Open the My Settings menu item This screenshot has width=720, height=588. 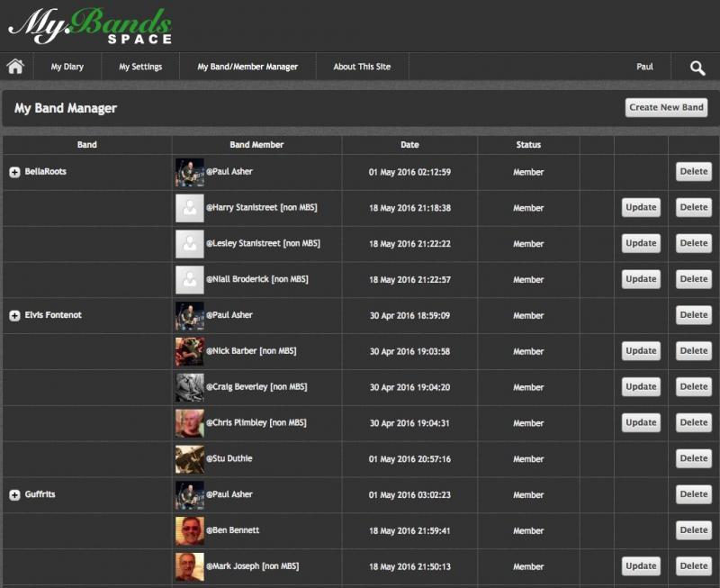(140, 67)
